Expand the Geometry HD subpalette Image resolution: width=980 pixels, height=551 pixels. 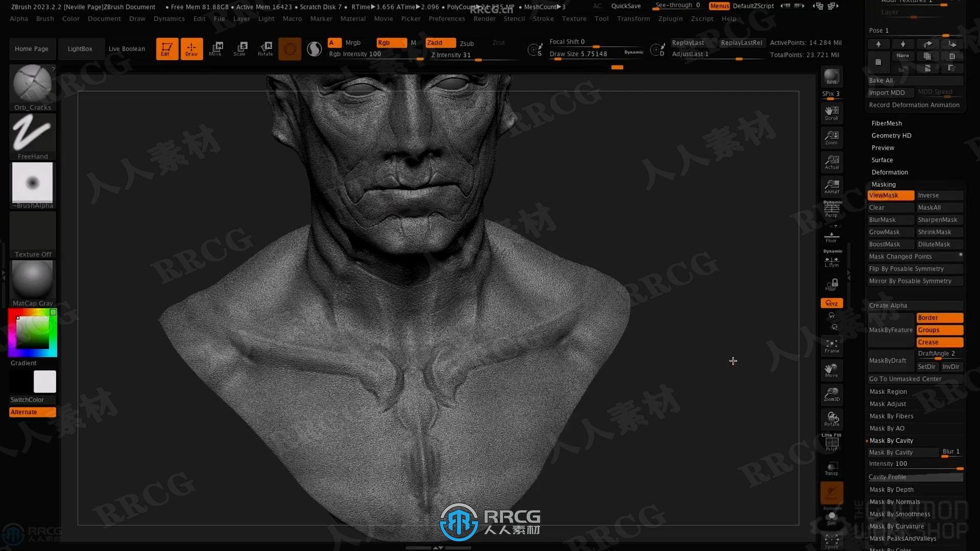coord(891,136)
